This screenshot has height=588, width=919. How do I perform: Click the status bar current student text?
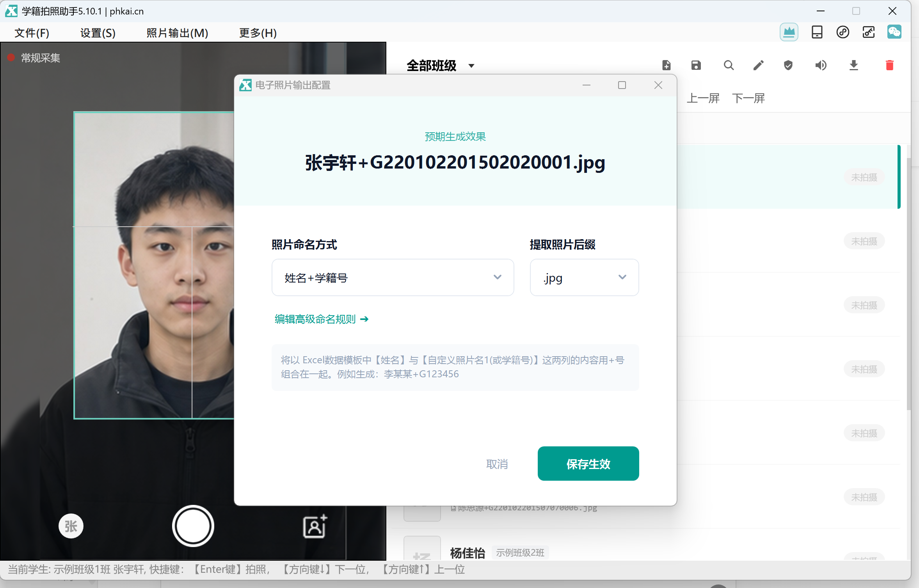pos(236,569)
